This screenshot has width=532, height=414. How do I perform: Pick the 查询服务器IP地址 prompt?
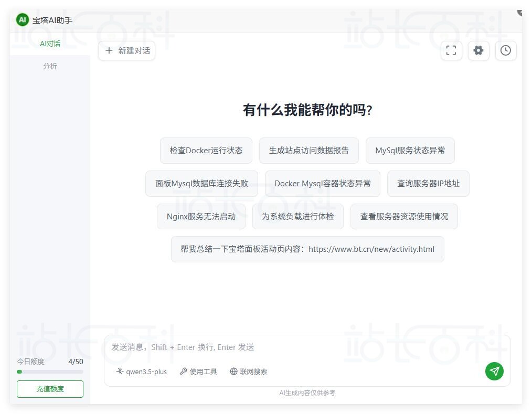pyautogui.click(x=428, y=184)
